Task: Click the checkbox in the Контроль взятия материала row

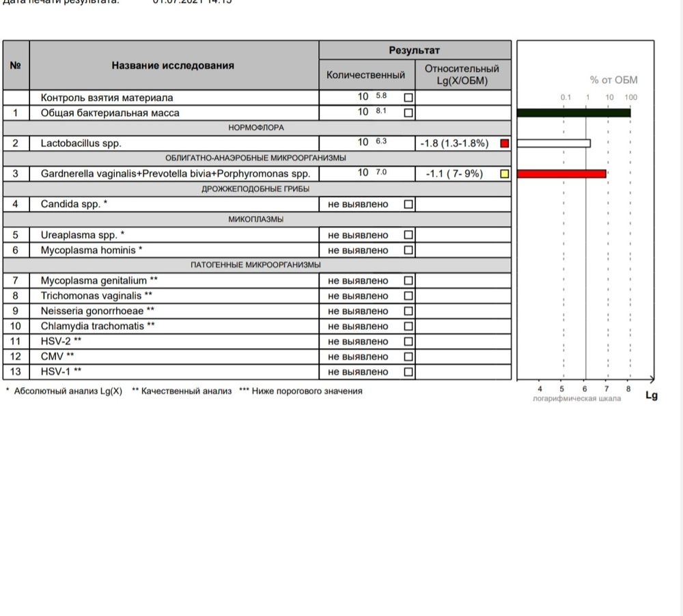Action: 408,98
